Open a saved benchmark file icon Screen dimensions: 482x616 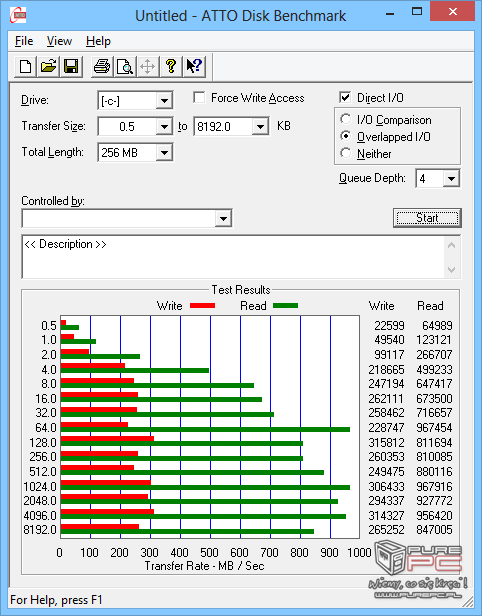point(48,66)
